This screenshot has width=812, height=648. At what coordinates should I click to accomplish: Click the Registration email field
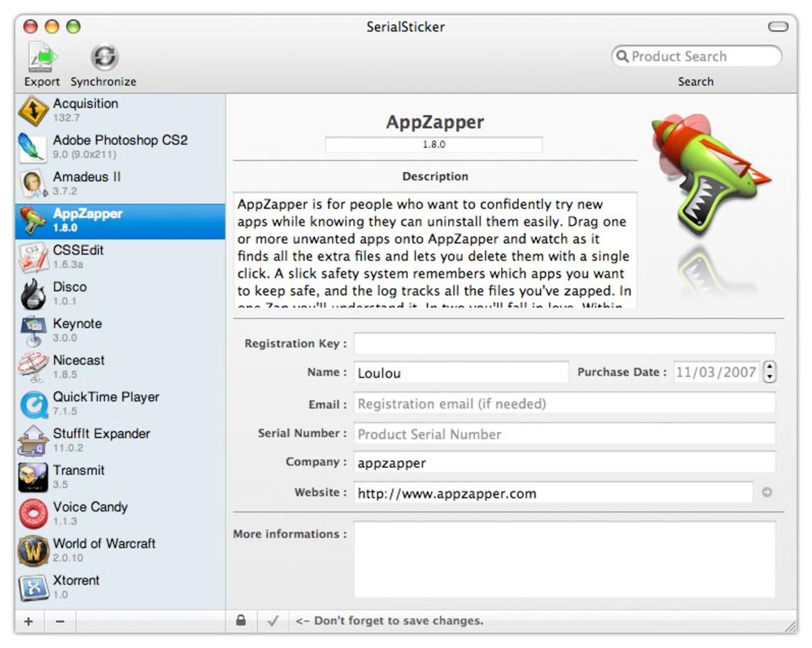(564, 404)
